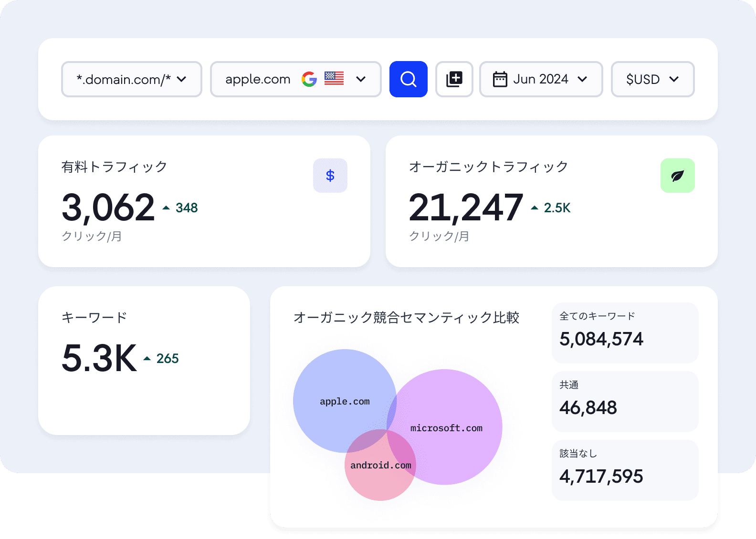Viewport: 756px width, 539px height.
Task: Click the 全てのキーワード card showing 5,084,574
Action: (x=625, y=333)
